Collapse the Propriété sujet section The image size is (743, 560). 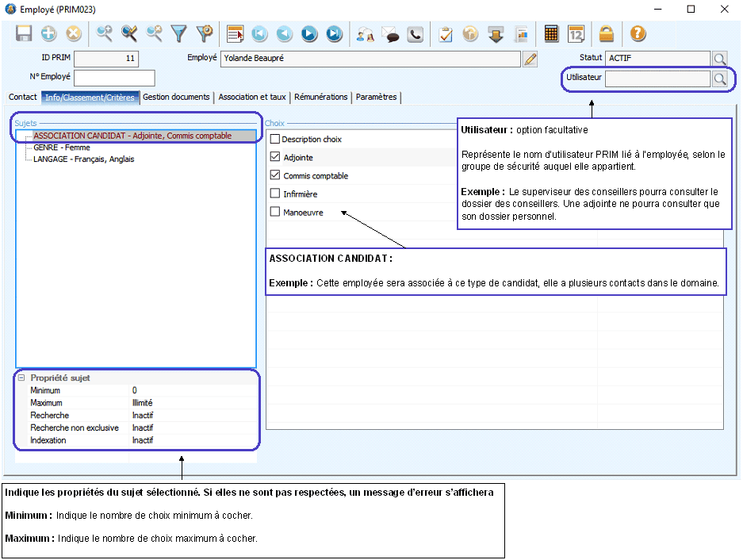point(21,378)
